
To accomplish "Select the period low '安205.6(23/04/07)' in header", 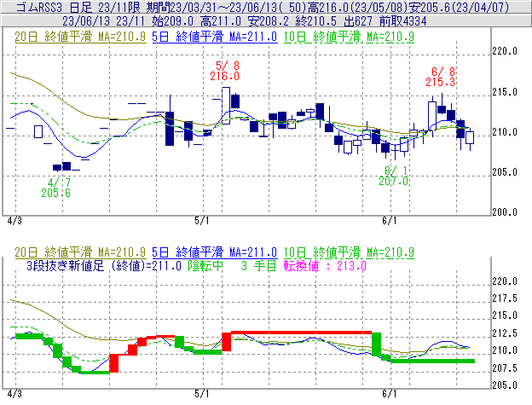I will (459, 7).
